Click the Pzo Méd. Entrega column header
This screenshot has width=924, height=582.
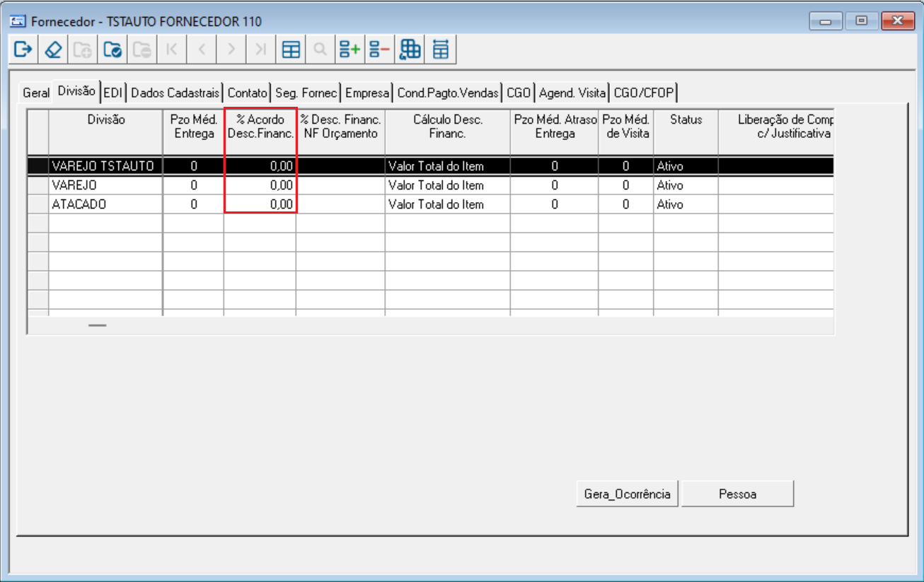(194, 132)
